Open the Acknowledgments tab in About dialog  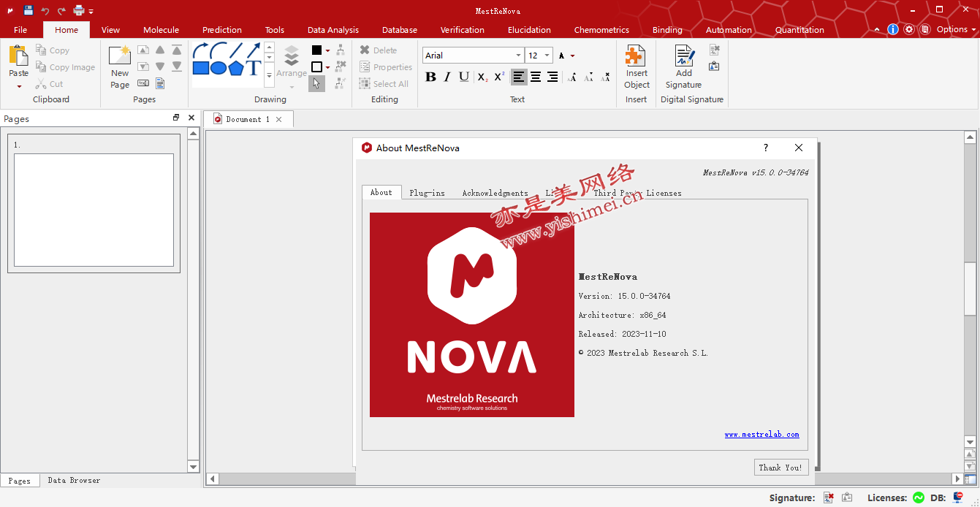tap(495, 193)
